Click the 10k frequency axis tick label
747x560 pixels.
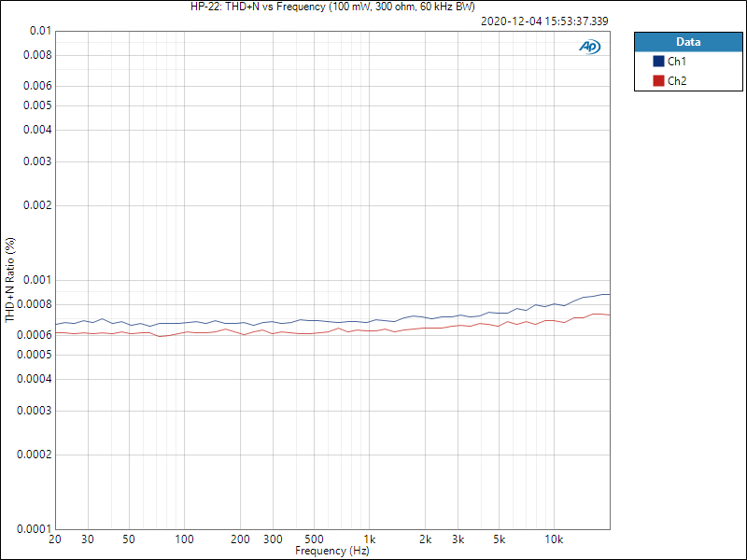tap(554, 539)
